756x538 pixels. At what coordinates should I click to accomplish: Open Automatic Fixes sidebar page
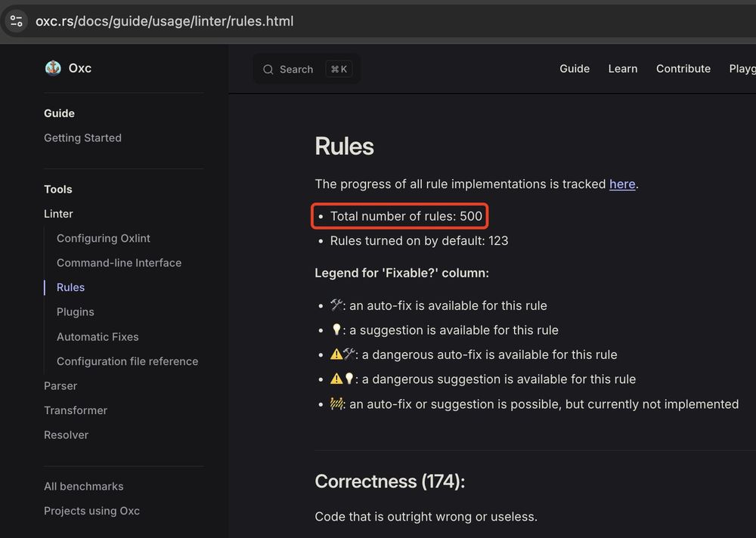coord(98,336)
